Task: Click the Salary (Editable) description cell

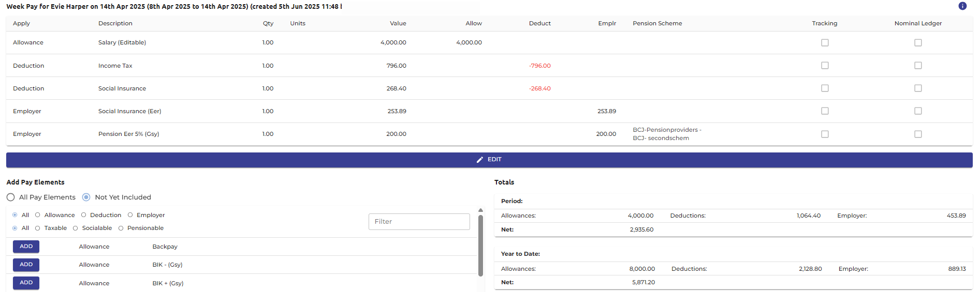Action: point(122,42)
